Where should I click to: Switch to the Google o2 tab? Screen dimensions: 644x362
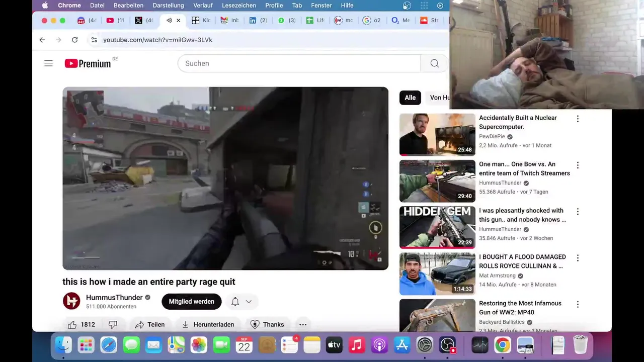(372, 21)
